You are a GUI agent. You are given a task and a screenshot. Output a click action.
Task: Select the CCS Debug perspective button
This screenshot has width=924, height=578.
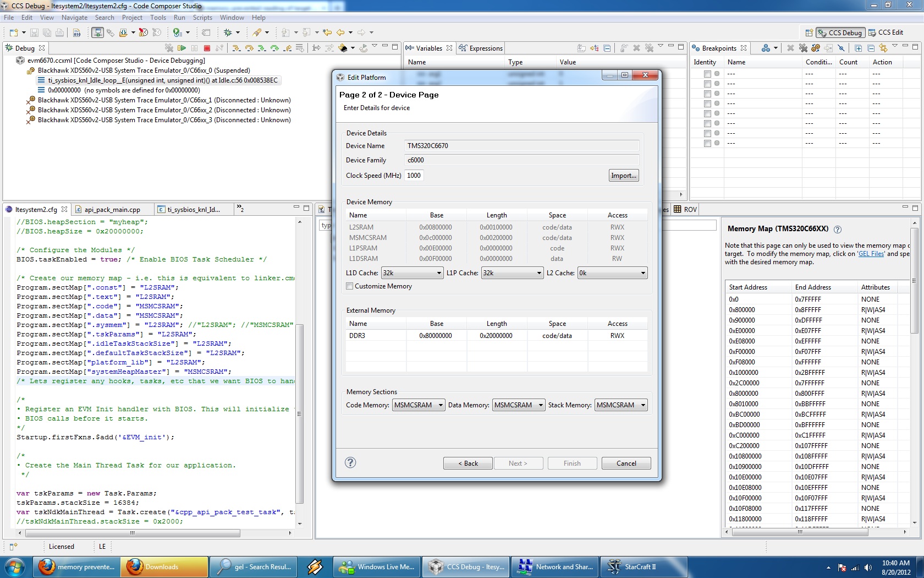[840, 32]
